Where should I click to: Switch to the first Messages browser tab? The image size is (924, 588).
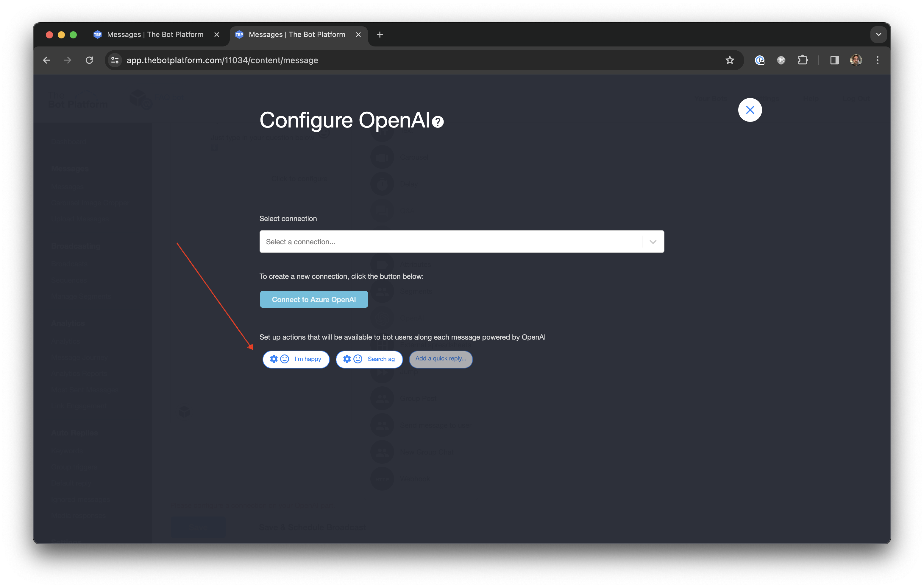155,35
